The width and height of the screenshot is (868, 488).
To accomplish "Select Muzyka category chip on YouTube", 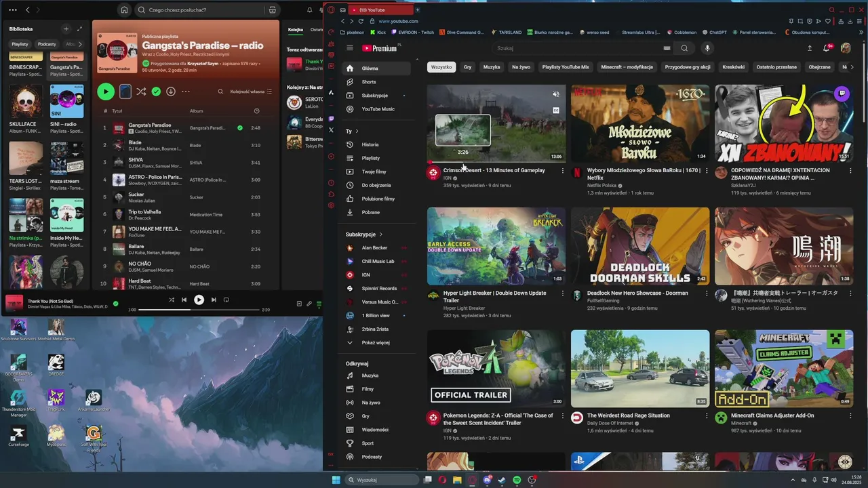I will pyautogui.click(x=492, y=67).
